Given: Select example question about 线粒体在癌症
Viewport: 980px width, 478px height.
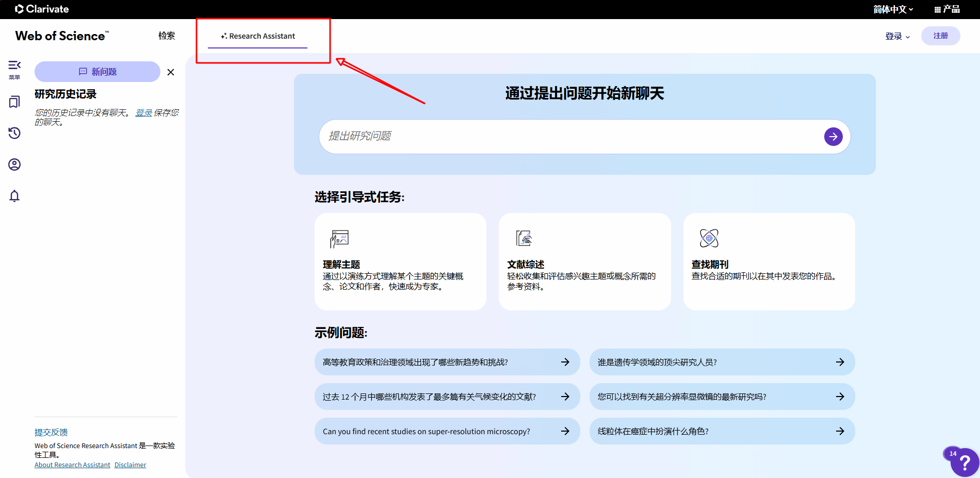Looking at the screenshot, I should tap(722, 431).
